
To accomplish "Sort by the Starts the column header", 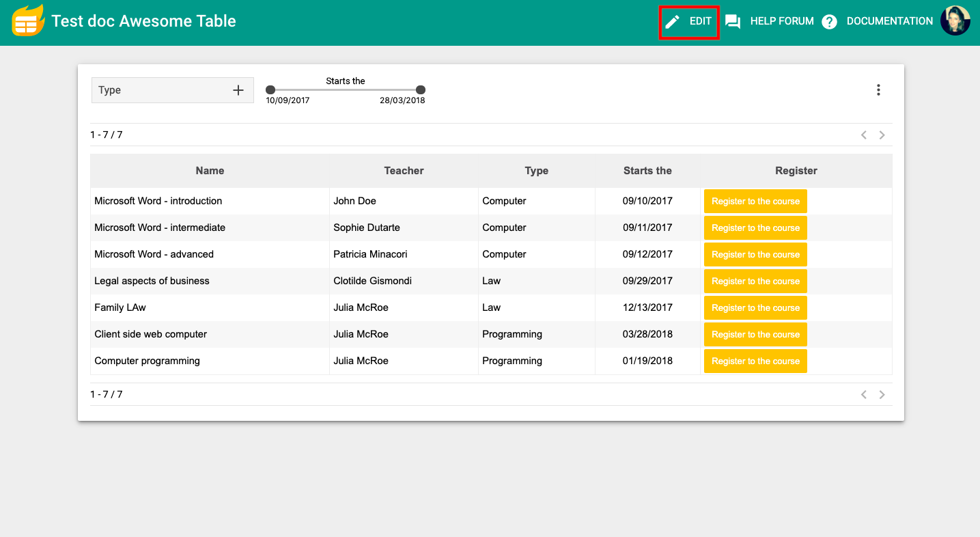I will pyautogui.click(x=647, y=171).
